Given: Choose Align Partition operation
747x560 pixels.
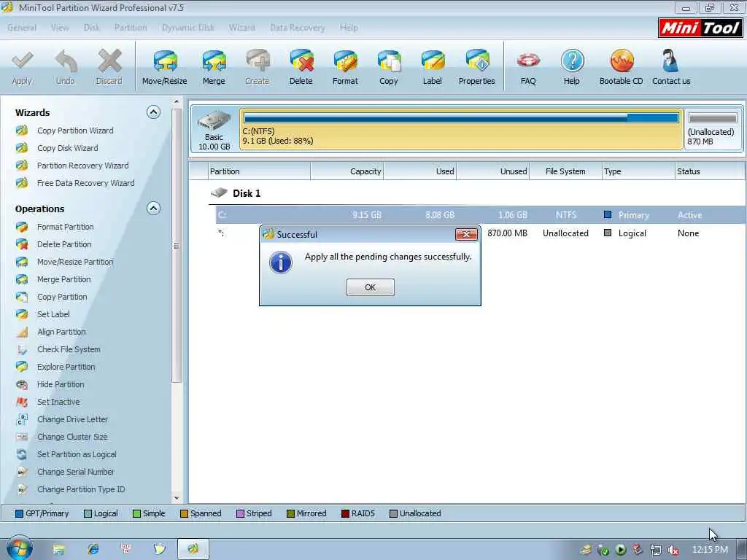Looking at the screenshot, I should (x=61, y=332).
